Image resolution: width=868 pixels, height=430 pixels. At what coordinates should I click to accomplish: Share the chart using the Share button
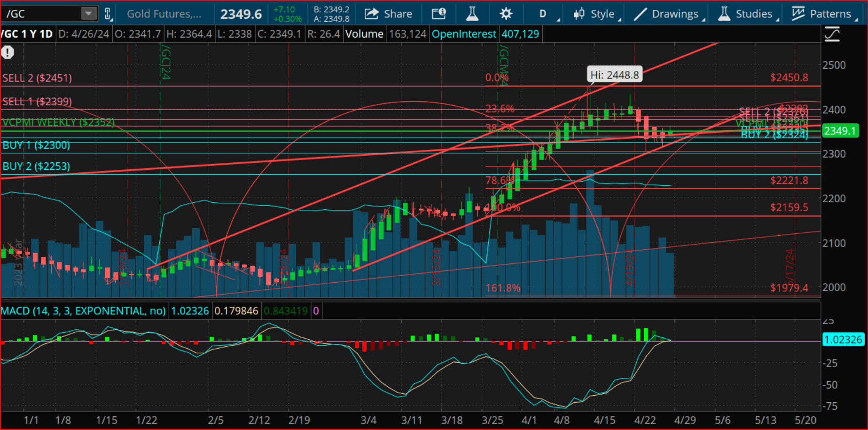pos(388,14)
